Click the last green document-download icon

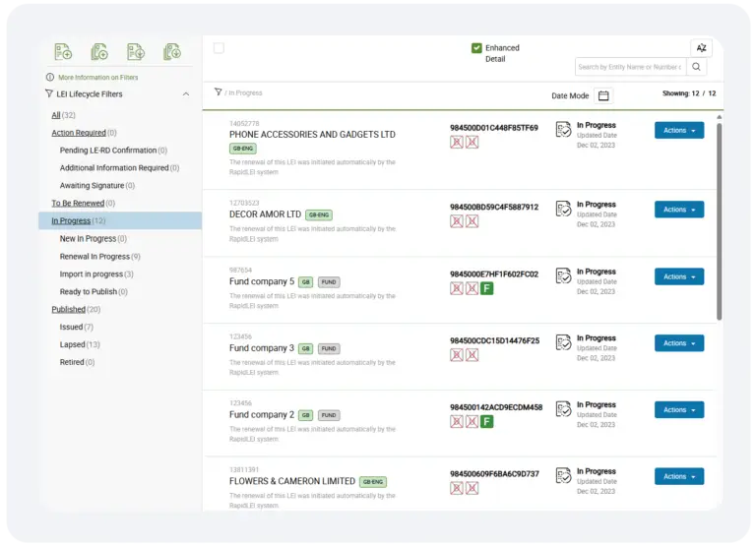click(x=172, y=52)
